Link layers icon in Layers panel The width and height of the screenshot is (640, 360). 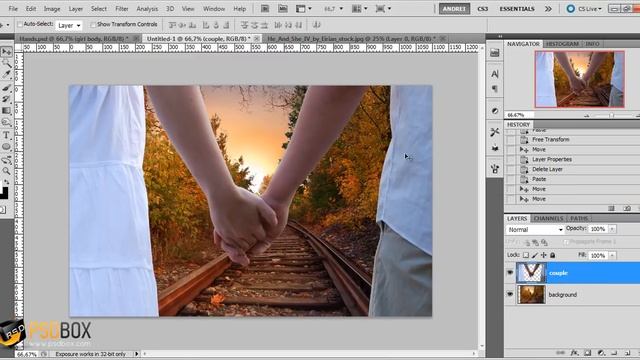(560, 353)
